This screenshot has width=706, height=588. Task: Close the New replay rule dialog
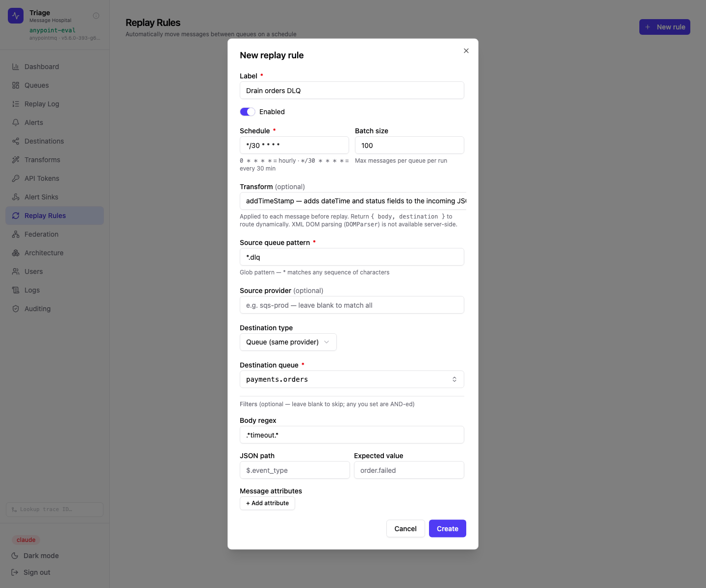pyautogui.click(x=466, y=51)
